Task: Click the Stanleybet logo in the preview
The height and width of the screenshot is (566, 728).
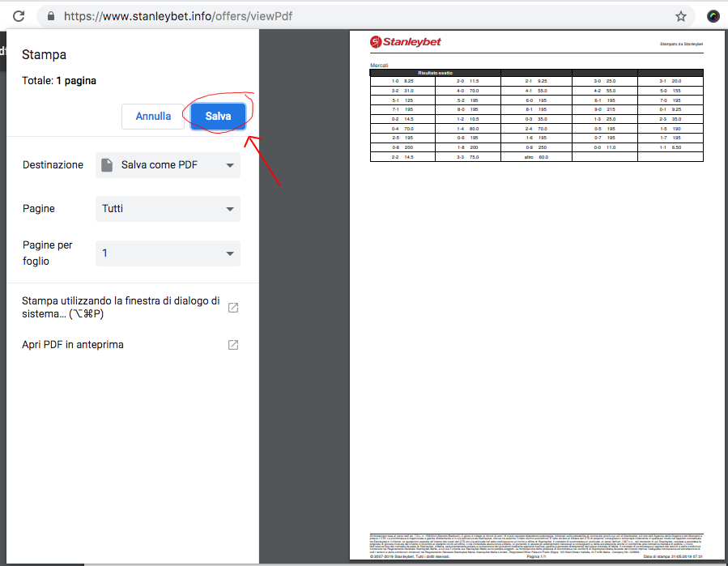Action: (x=405, y=42)
